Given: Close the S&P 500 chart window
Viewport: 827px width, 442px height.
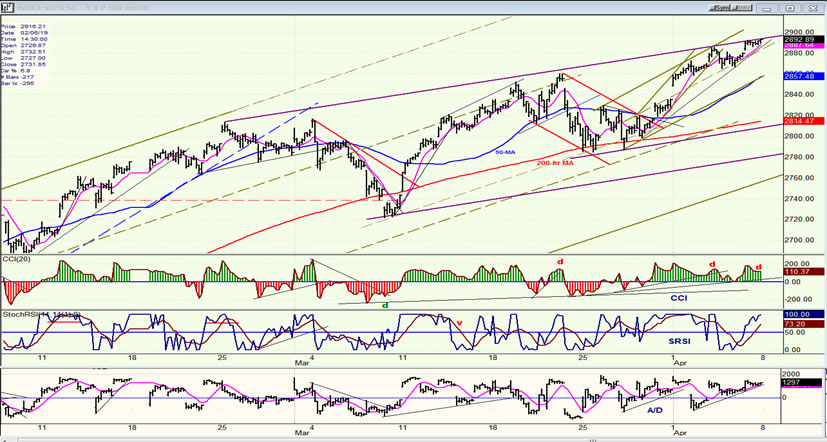Looking at the screenshot, I should (813, 8).
